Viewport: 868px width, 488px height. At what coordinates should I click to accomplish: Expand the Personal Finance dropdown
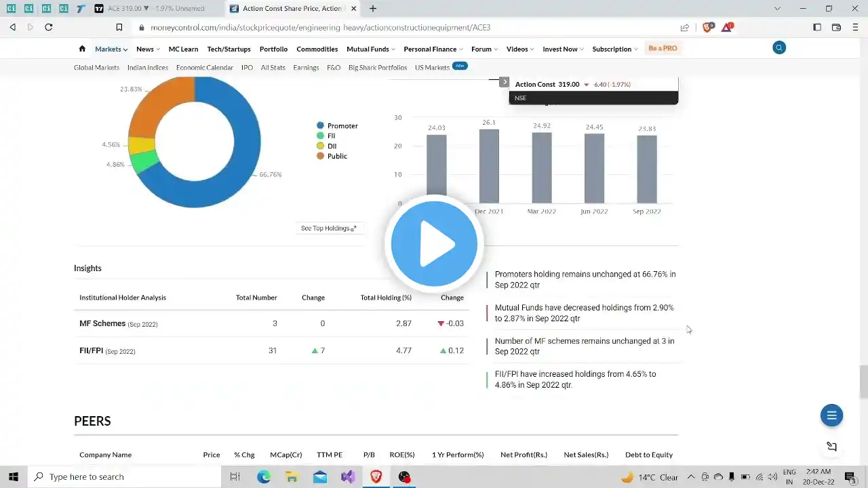pos(433,49)
